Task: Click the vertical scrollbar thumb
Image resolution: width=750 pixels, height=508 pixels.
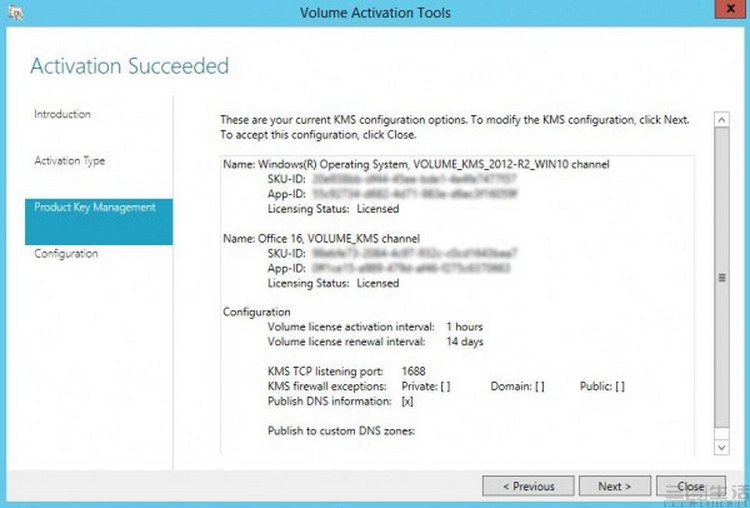Action: click(x=722, y=277)
